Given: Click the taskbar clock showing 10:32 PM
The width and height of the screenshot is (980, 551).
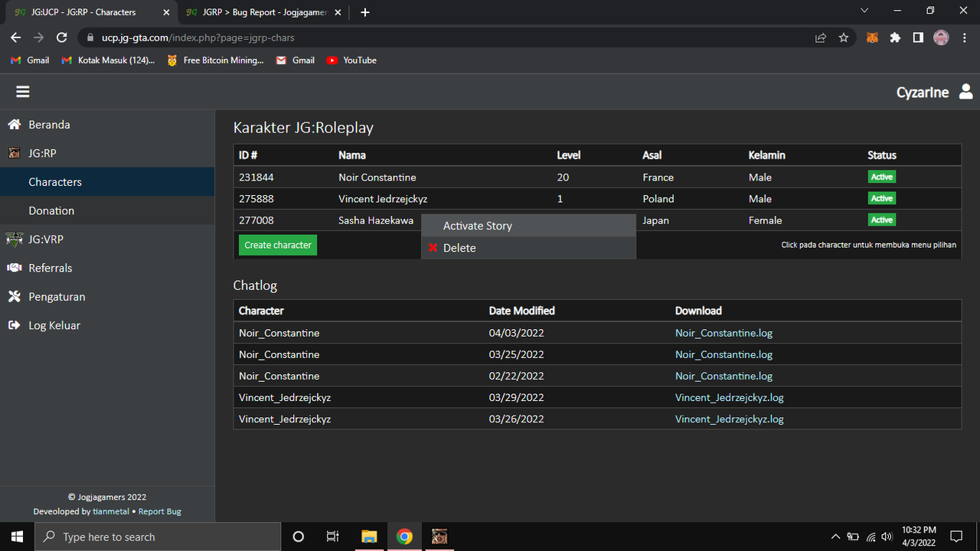Looking at the screenshot, I should click(919, 536).
